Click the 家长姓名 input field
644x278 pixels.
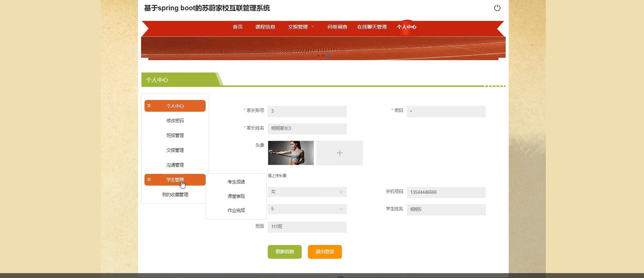(307, 129)
